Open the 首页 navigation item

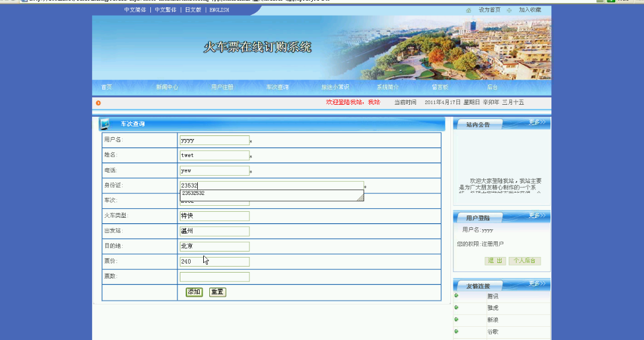click(x=107, y=87)
